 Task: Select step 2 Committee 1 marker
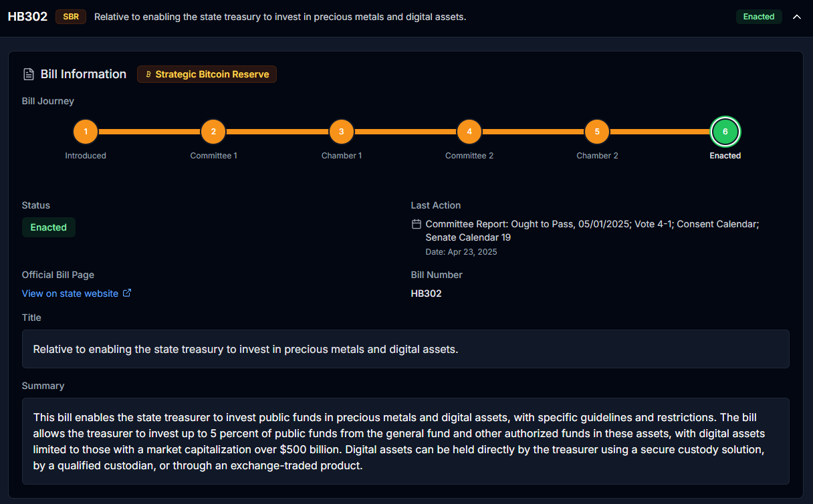pyautogui.click(x=213, y=132)
